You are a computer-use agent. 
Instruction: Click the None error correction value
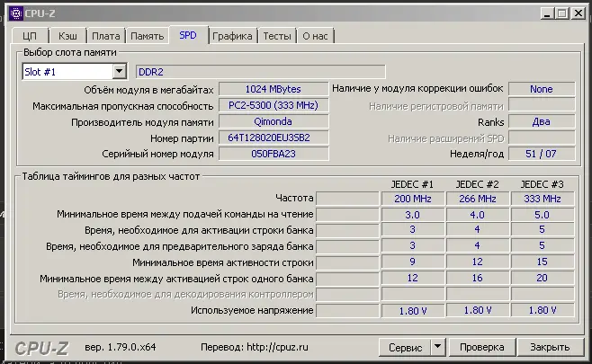coord(542,89)
